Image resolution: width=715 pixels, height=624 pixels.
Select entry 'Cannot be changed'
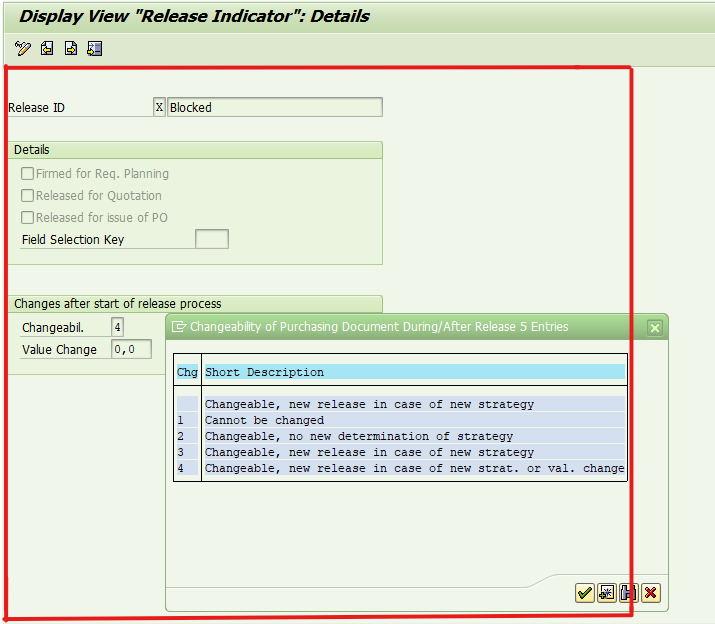(265, 421)
